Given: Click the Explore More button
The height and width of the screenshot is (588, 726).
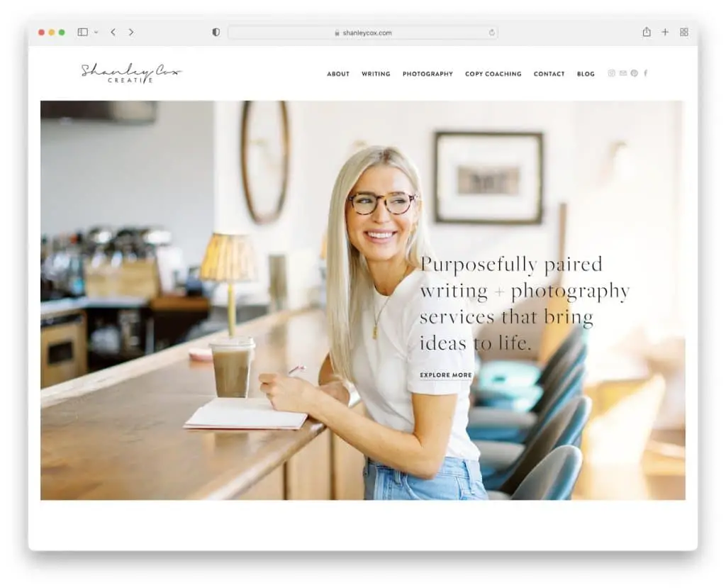Looking at the screenshot, I should point(445,375).
